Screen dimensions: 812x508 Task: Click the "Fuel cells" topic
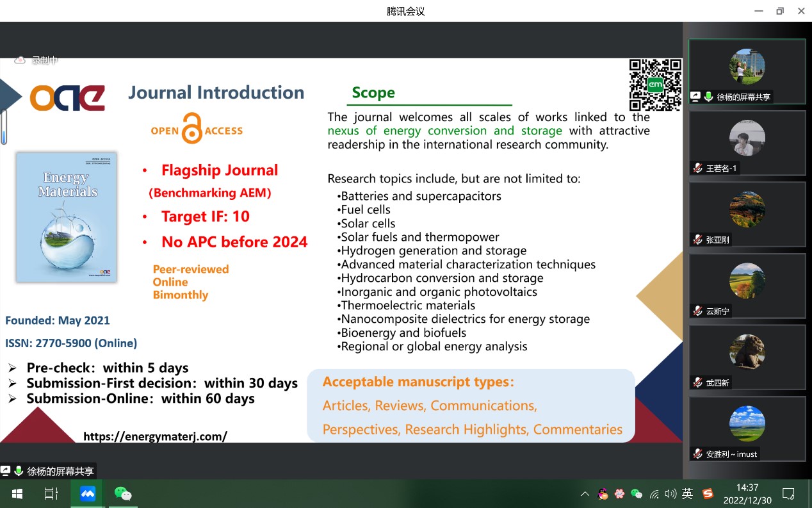pyautogui.click(x=365, y=209)
